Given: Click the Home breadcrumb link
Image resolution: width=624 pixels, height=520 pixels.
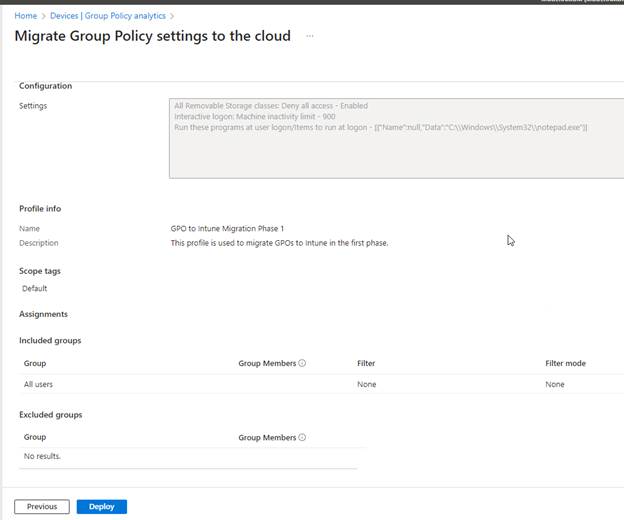Looking at the screenshot, I should 25,16.
